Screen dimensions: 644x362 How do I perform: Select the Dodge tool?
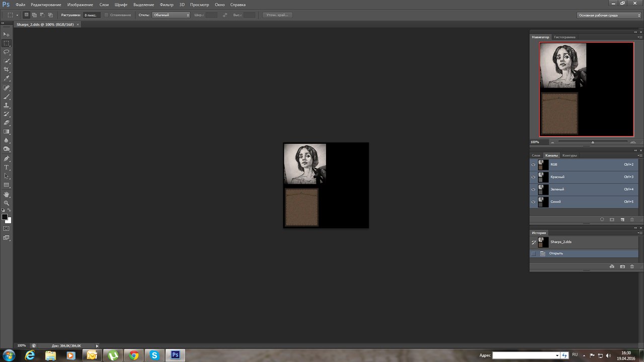click(x=7, y=149)
